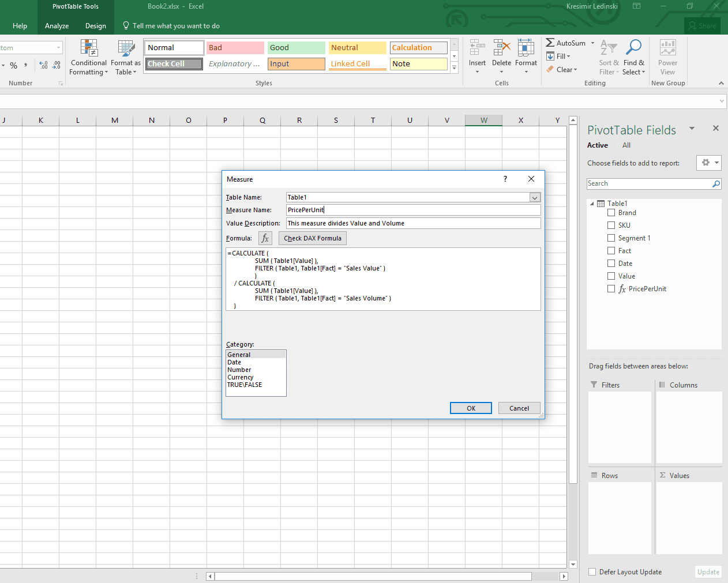Collapse the Table1 field tree
This screenshot has width=728, height=583.
pos(591,203)
